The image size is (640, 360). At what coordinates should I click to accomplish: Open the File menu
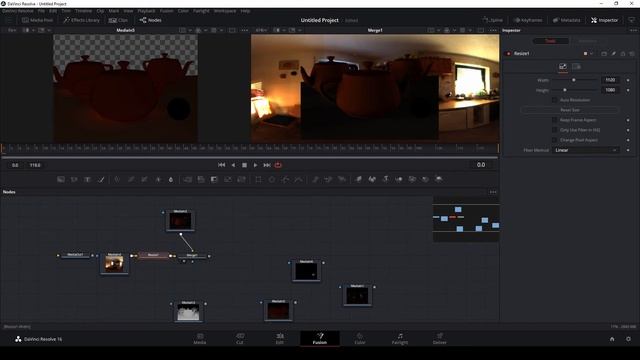41,11
